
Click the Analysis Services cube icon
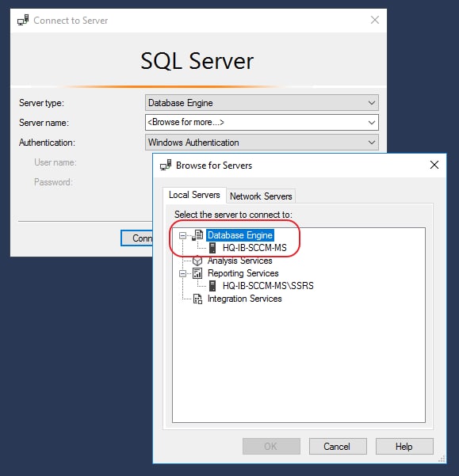pyautogui.click(x=197, y=261)
